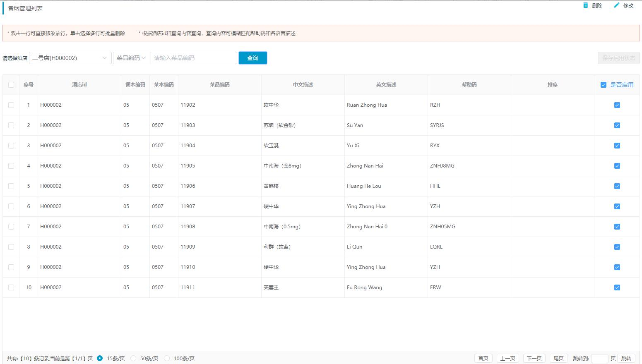The image size is (642, 364).
Task: Click the pencil edit icon
Action: point(617,5)
